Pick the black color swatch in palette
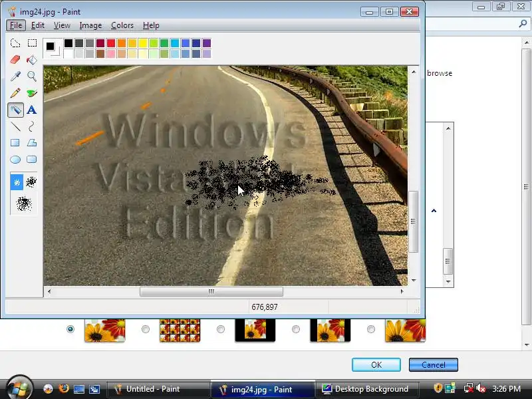 point(68,43)
